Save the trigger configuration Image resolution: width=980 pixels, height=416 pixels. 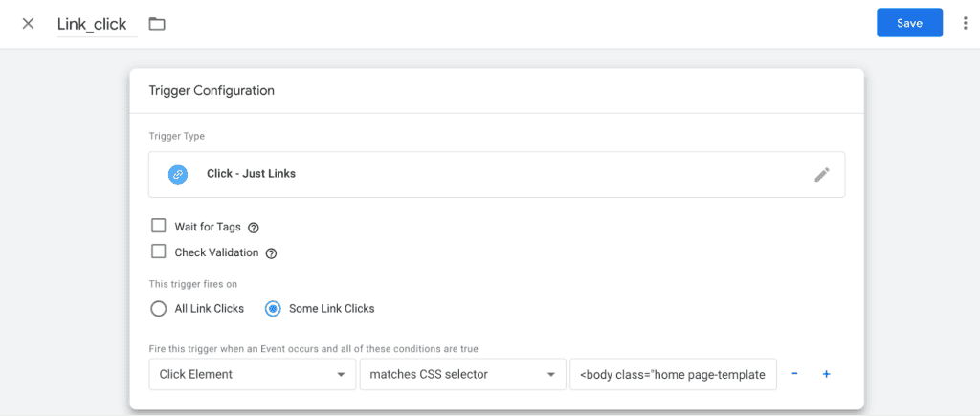[908, 23]
